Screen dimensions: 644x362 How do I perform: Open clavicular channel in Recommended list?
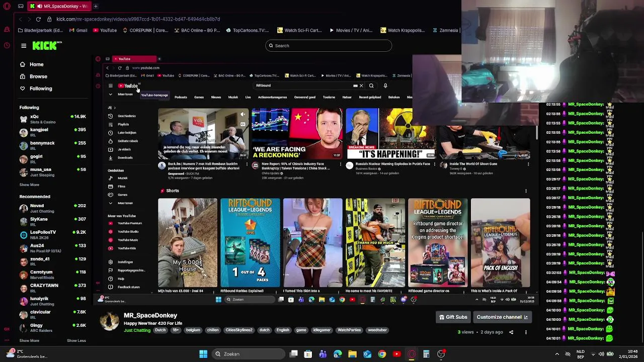click(x=53, y=314)
